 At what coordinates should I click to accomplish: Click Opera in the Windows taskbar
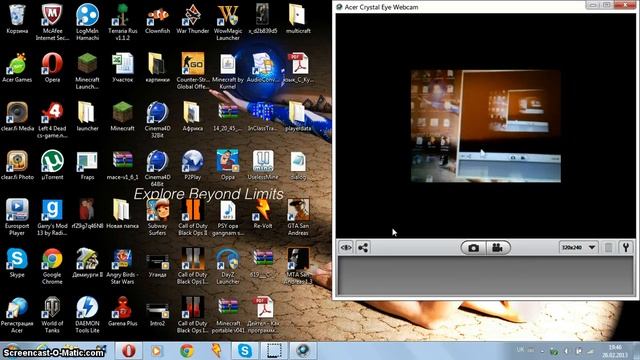[x=128, y=351]
